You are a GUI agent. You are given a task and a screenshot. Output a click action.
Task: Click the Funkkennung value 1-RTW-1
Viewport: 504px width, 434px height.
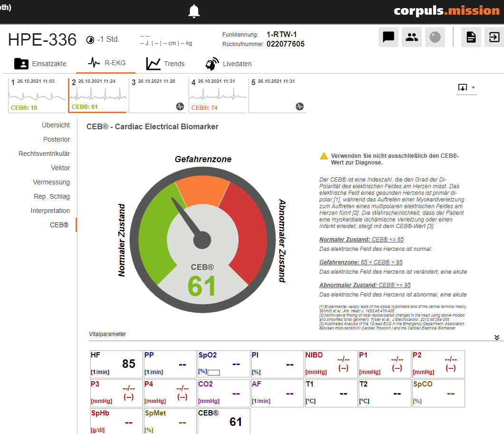point(282,34)
